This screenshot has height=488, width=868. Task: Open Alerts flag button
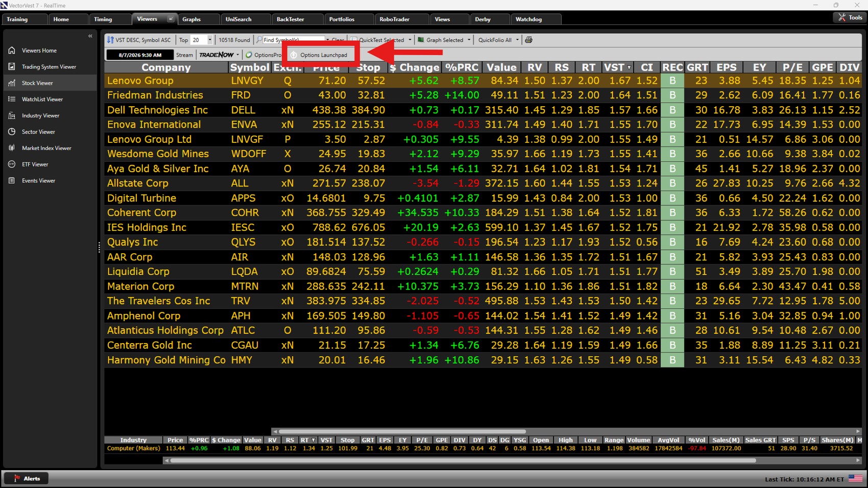[27, 478]
